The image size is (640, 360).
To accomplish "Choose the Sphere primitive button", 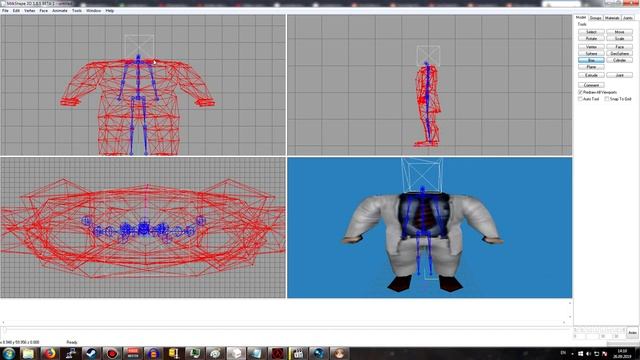I will (591, 53).
